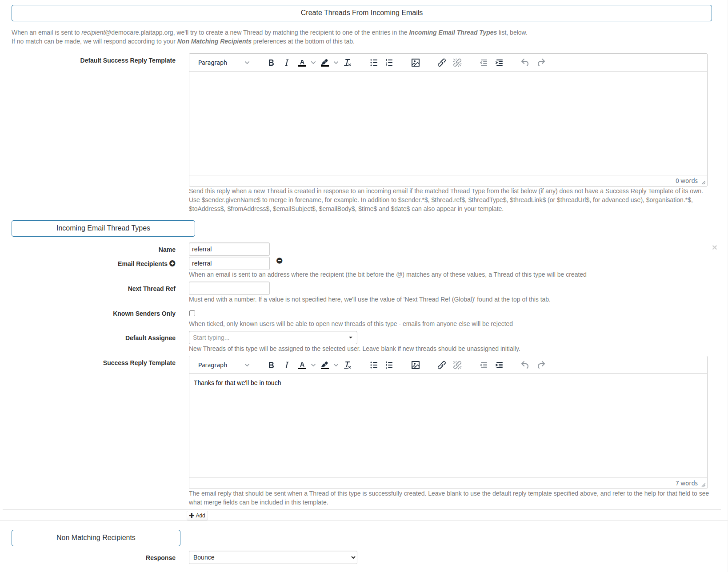Screen dimensions: 728x572
Task: Decrease indent in Default Success Reply Template editor
Action: 484,63
